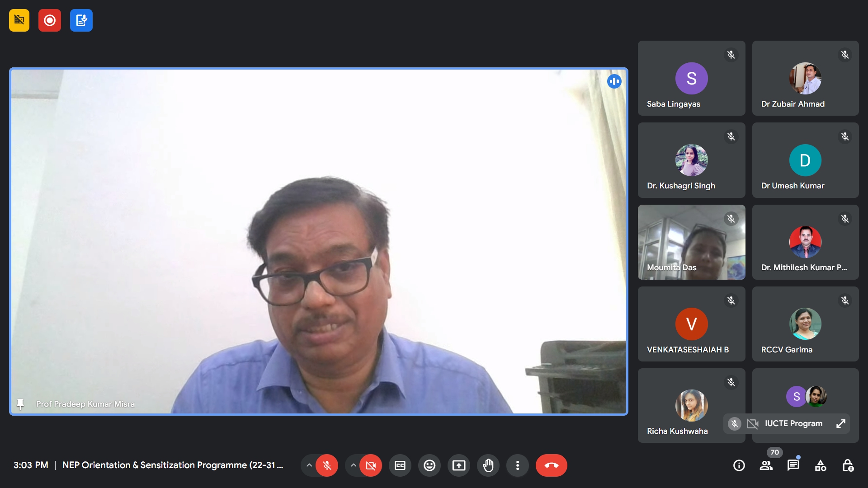868x488 pixels.
Task: Leave the call
Action: 552,465
